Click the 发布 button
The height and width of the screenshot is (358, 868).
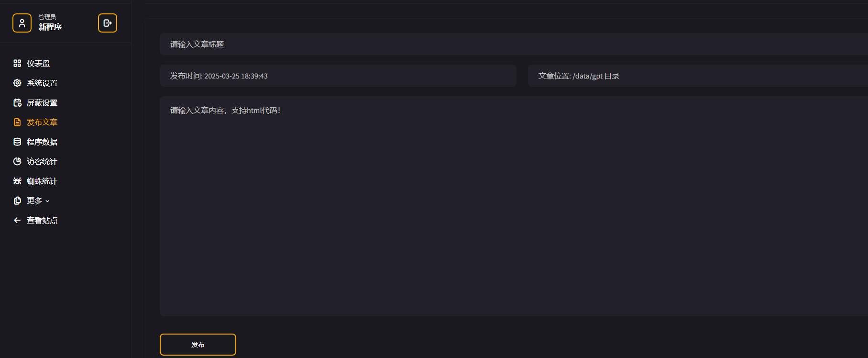point(198,345)
